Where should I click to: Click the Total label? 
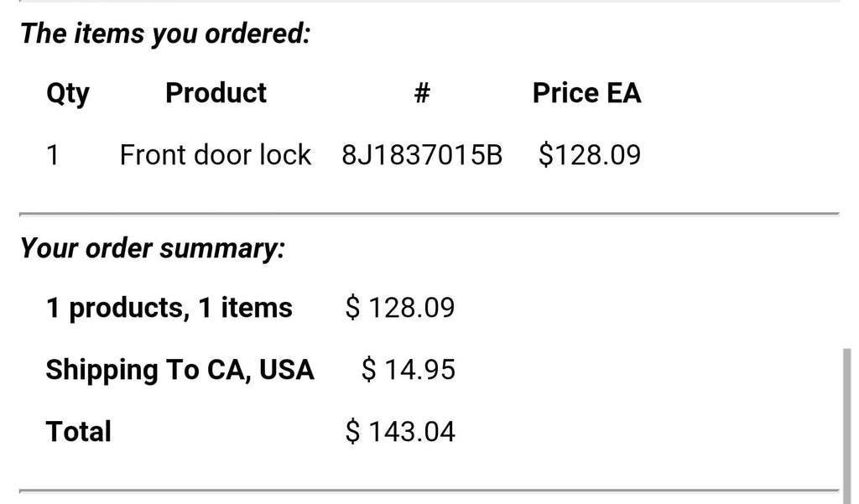[78, 432]
